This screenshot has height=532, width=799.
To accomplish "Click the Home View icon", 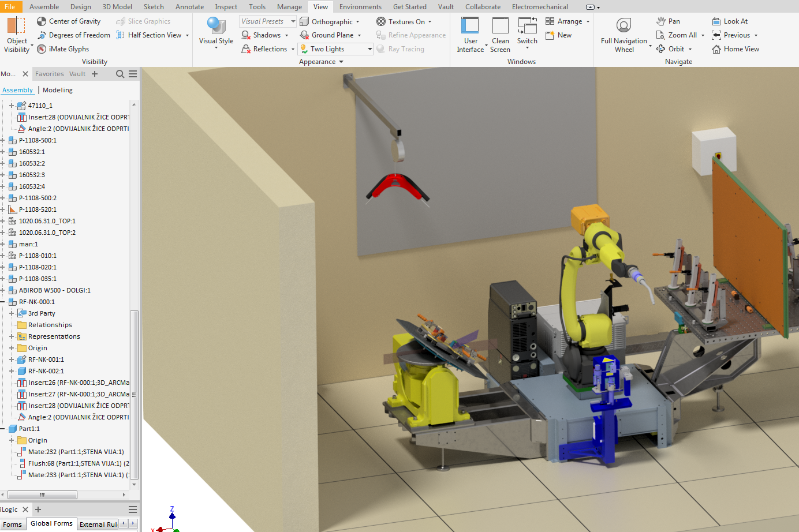I will [716, 49].
